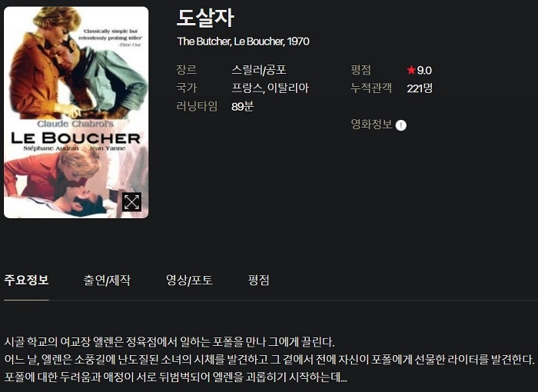Click the movie title 도살자
This screenshot has width=538, height=392.
click(x=205, y=18)
